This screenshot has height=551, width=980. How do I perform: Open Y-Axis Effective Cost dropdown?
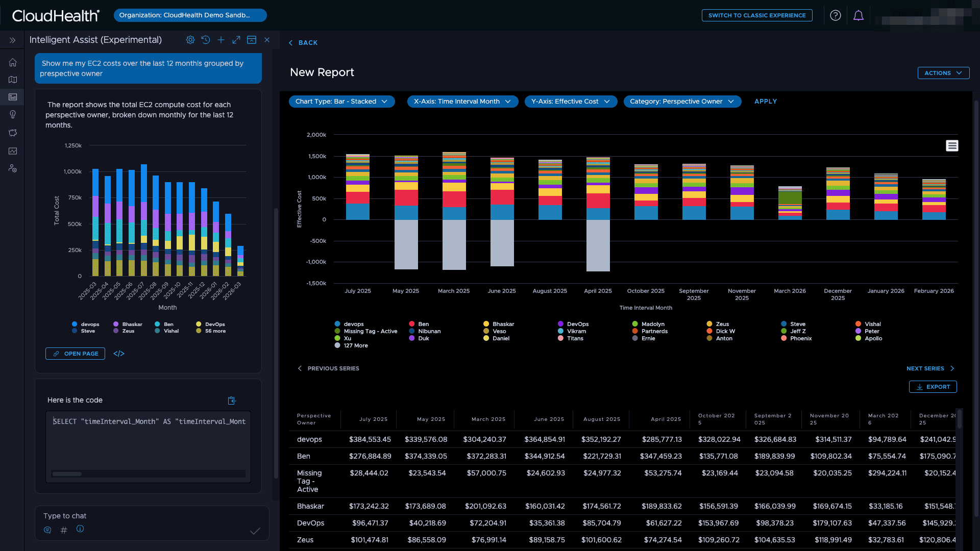pyautogui.click(x=571, y=102)
